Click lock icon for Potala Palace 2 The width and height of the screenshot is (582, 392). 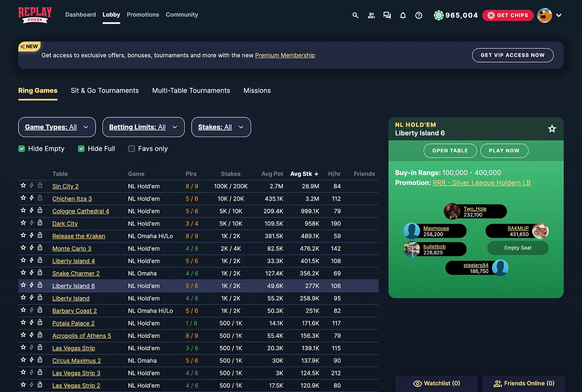tap(40, 322)
